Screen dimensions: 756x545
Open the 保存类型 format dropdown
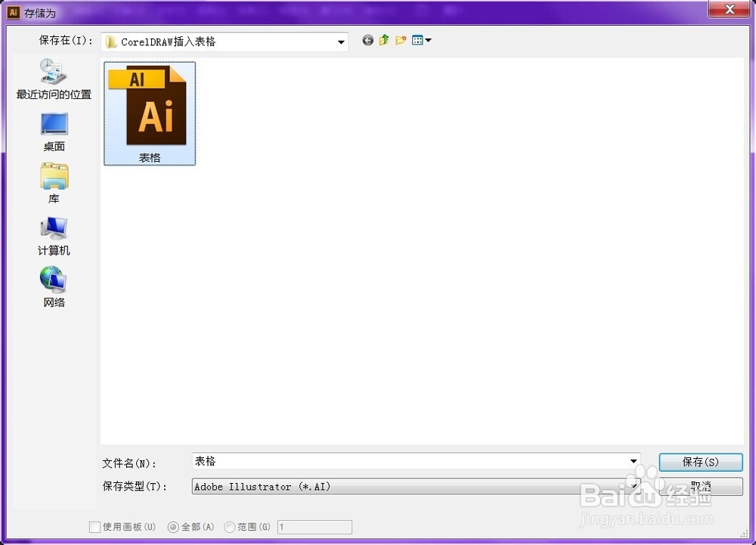click(x=416, y=486)
